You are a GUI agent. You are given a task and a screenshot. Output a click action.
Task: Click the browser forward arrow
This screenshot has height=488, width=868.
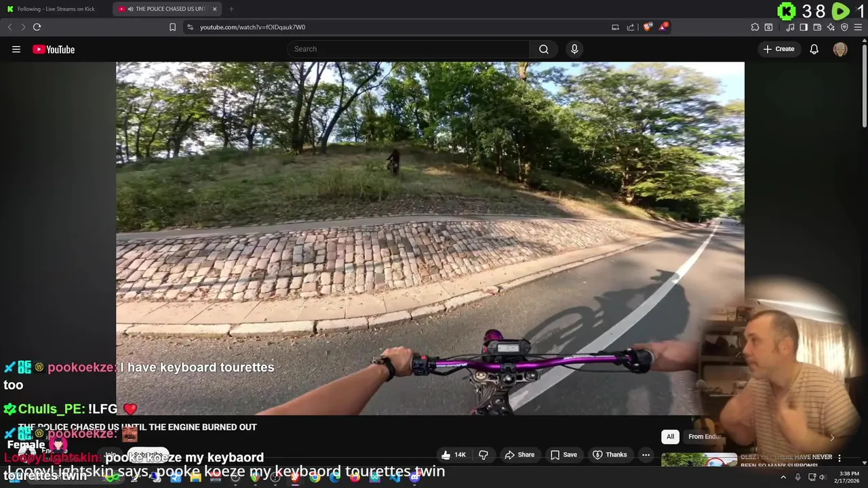[x=23, y=27]
